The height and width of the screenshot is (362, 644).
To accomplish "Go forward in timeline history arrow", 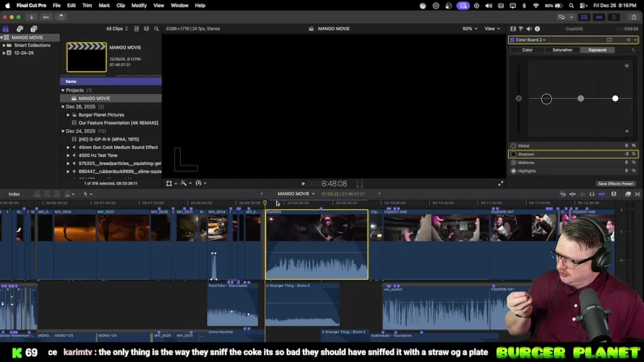I will pos(379,194).
